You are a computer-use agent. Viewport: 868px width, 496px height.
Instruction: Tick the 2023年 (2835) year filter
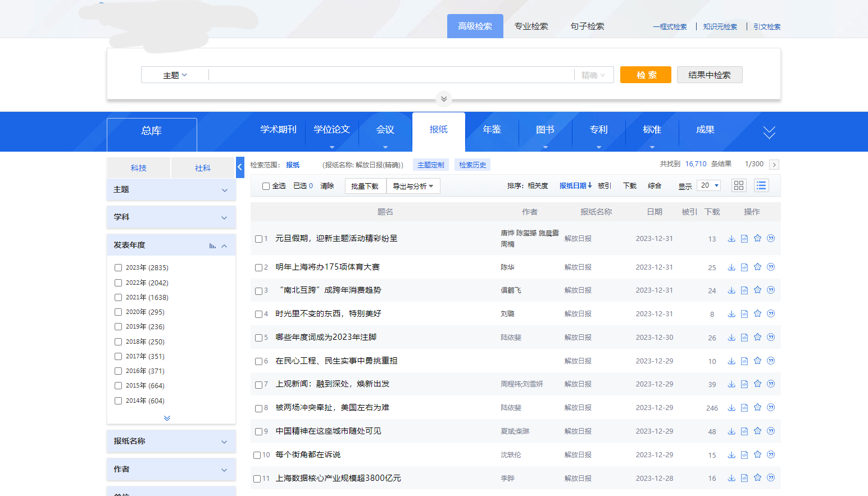pyautogui.click(x=118, y=267)
